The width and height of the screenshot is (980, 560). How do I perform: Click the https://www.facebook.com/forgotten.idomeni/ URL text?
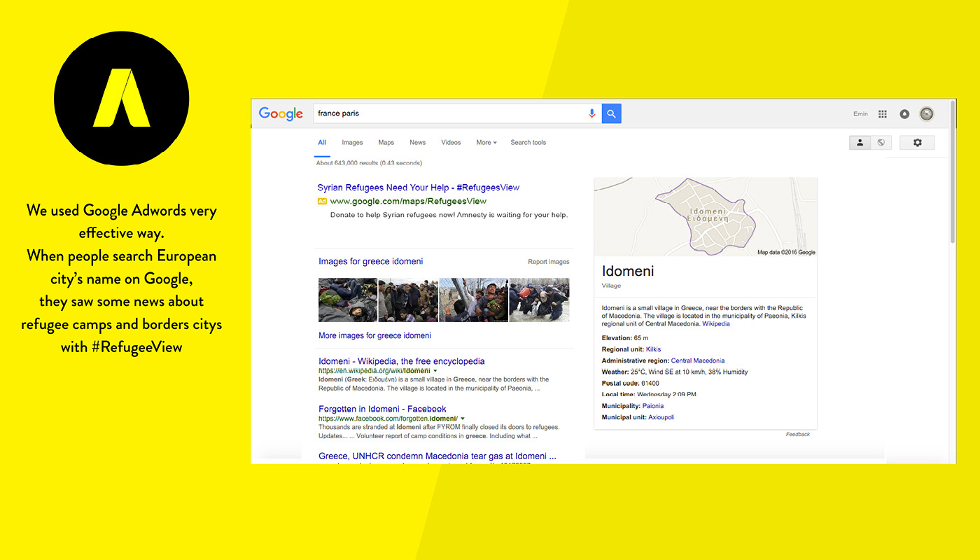[x=387, y=418]
